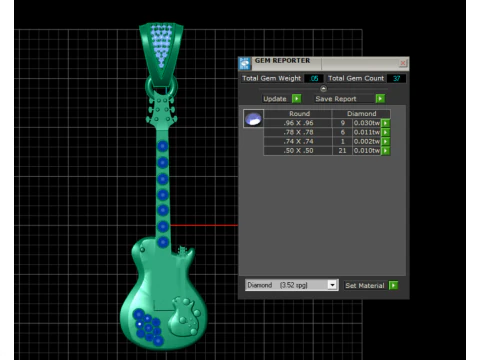Close the Gem Reporter panel

[403, 63]
